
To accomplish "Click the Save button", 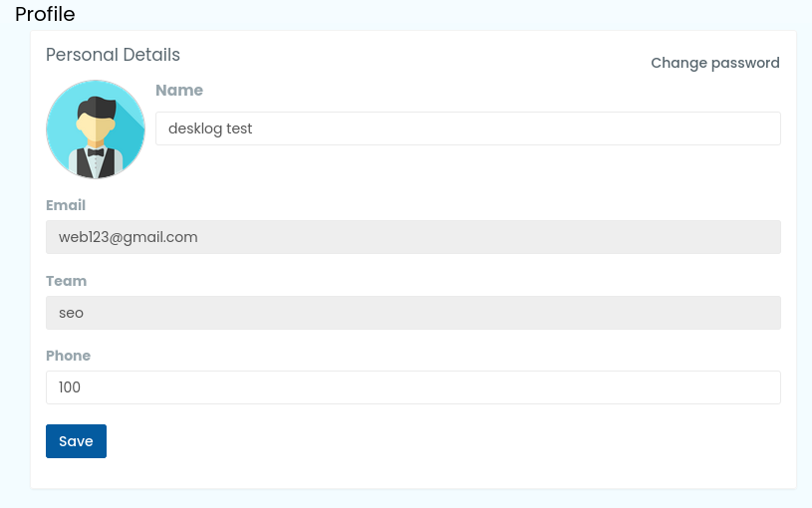I will click(76, 441).
